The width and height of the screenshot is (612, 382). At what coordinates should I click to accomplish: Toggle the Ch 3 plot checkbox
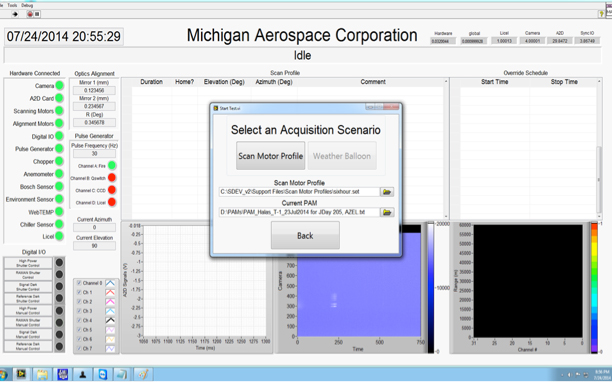coord(79,311)
